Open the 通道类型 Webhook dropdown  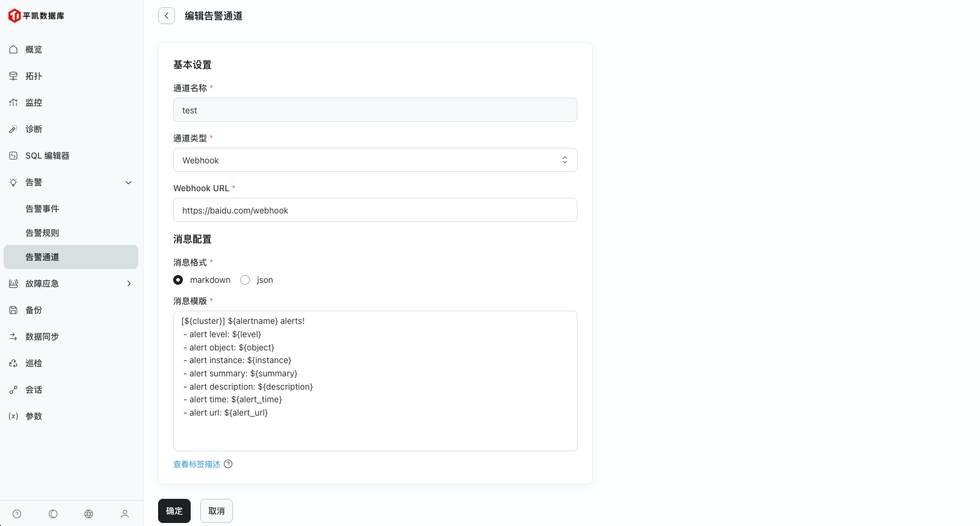(375, 160)
